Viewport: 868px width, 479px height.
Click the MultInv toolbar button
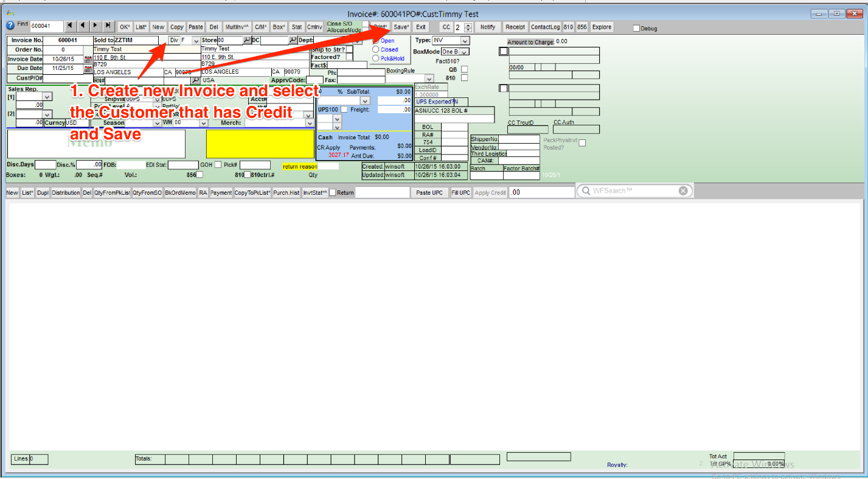tap(237, 27)
